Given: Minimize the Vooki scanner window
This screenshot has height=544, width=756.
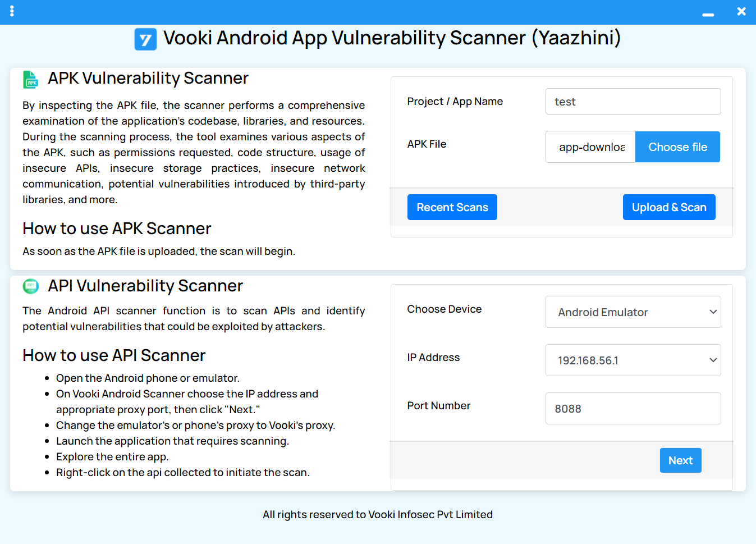Looking at the screenshot, I should pyautogui.click(x=708, y=15).
